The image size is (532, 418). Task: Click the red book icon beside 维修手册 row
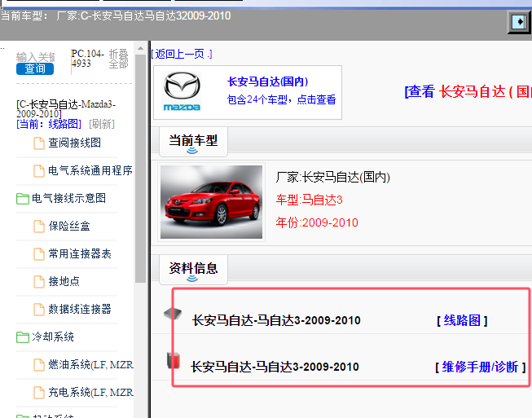coord(174,360)
